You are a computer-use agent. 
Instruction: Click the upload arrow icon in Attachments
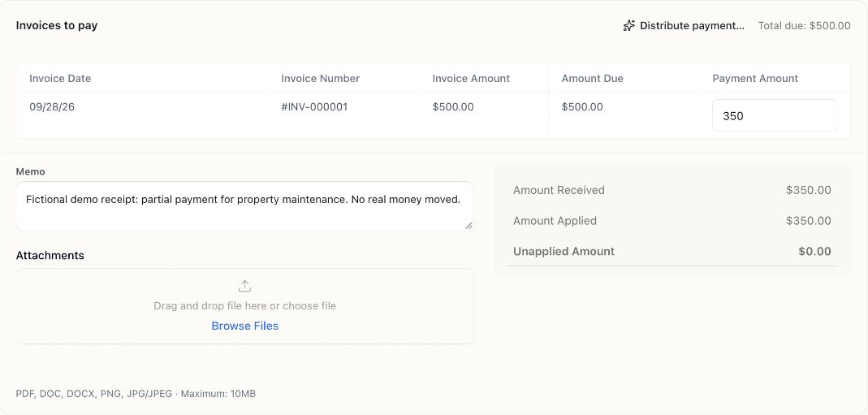click(x=244, y=286)
